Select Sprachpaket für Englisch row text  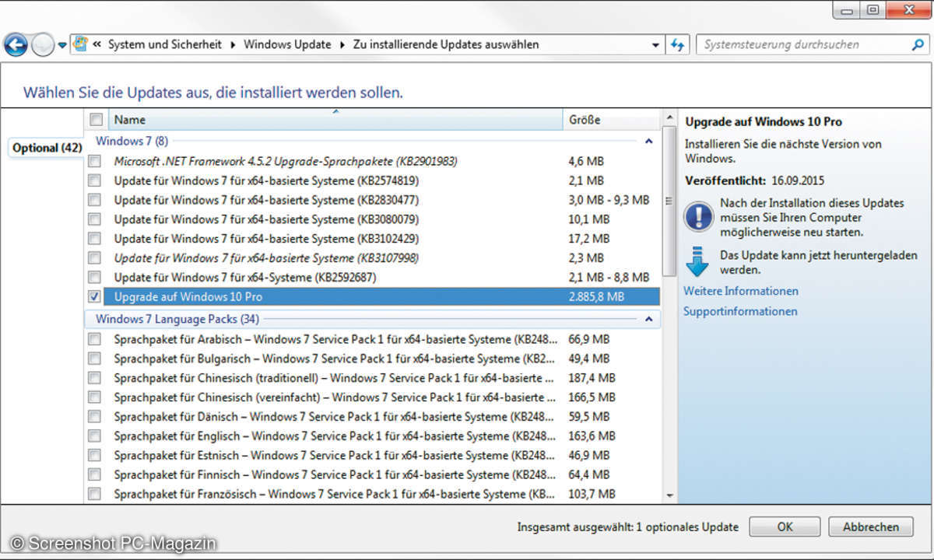pyautogui.click(x=336, y=436)
